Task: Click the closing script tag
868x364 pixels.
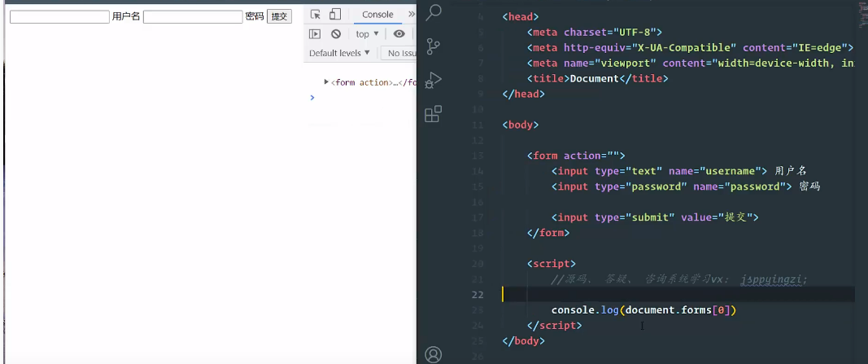Action: tap(555, 326)
